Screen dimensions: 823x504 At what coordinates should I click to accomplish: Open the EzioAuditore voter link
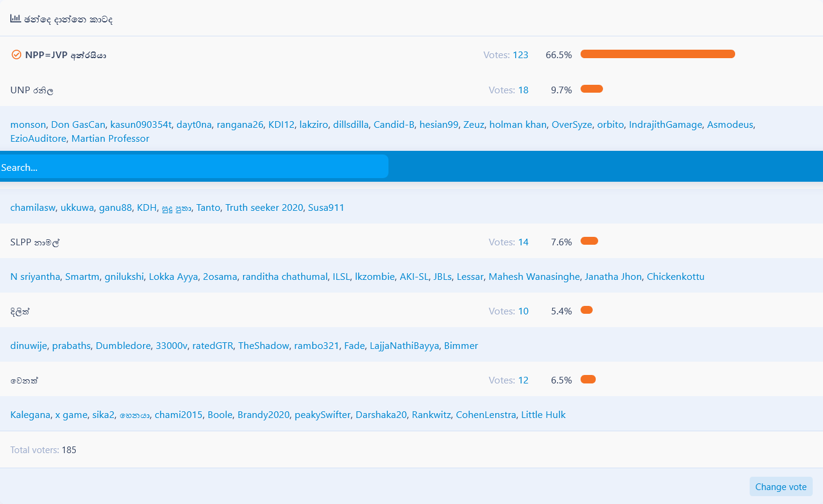coord(38,139)
